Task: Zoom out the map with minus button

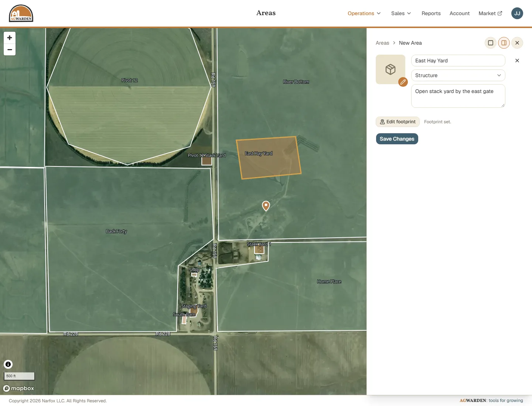Action: coord(10,49)
